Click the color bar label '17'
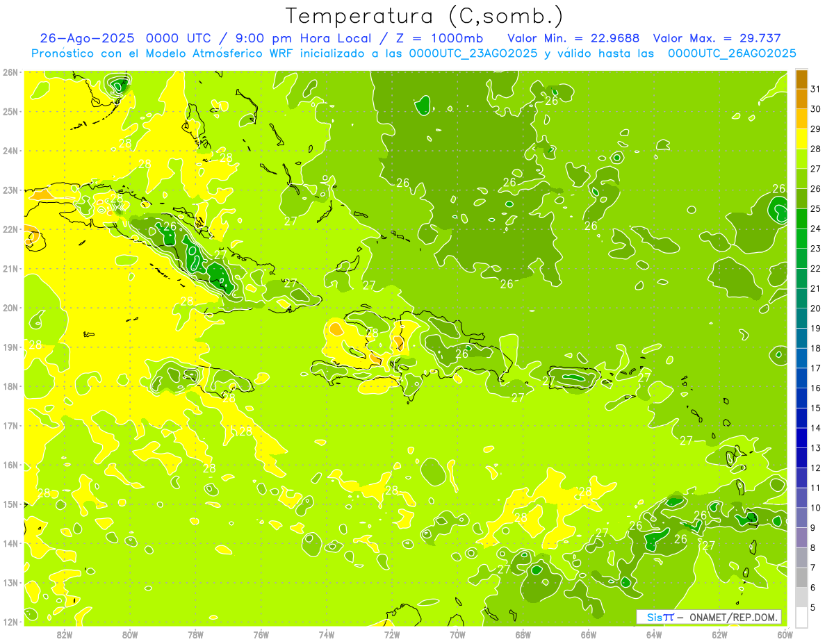This screenshot has width=834, height=644. click(x=816, y=368)
